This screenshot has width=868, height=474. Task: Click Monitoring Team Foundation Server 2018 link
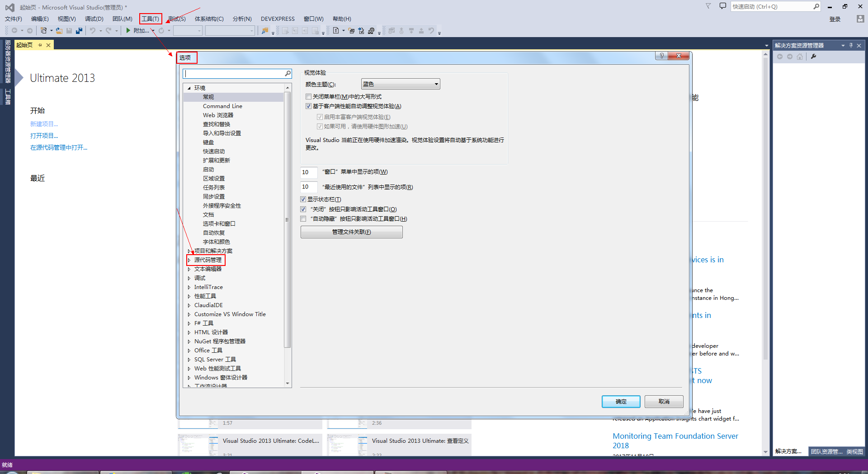point(675,441)
